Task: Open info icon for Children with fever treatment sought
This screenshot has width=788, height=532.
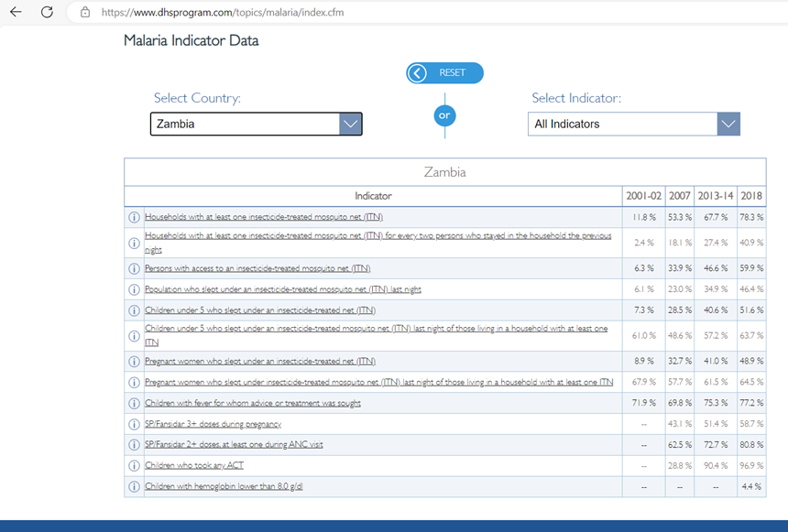Action: pos(134,404)
